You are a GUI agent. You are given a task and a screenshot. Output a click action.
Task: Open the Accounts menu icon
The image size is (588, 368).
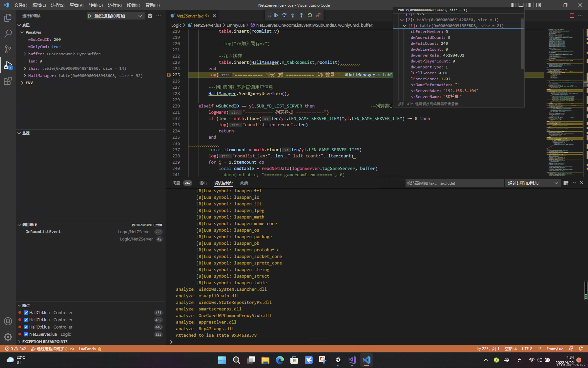click(8, 321)
